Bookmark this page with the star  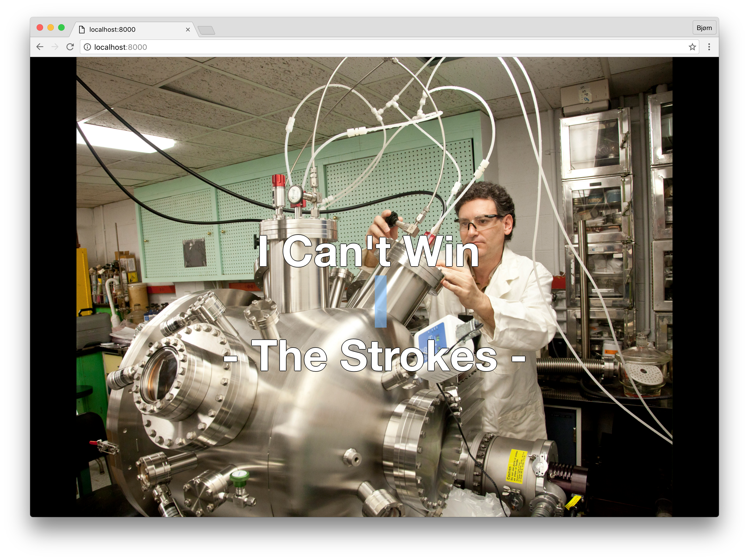tap(692, 47)
